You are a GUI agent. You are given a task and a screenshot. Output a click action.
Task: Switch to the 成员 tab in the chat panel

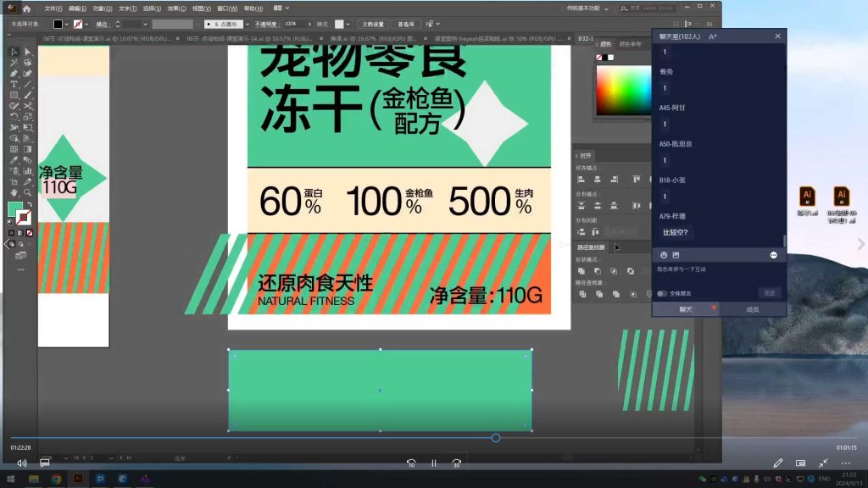[753, 309]
